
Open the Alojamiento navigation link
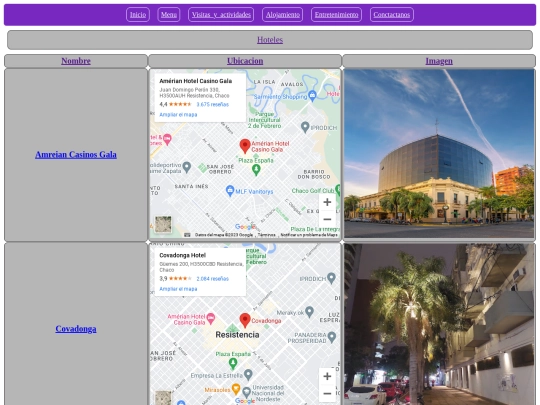click(282, 14)
